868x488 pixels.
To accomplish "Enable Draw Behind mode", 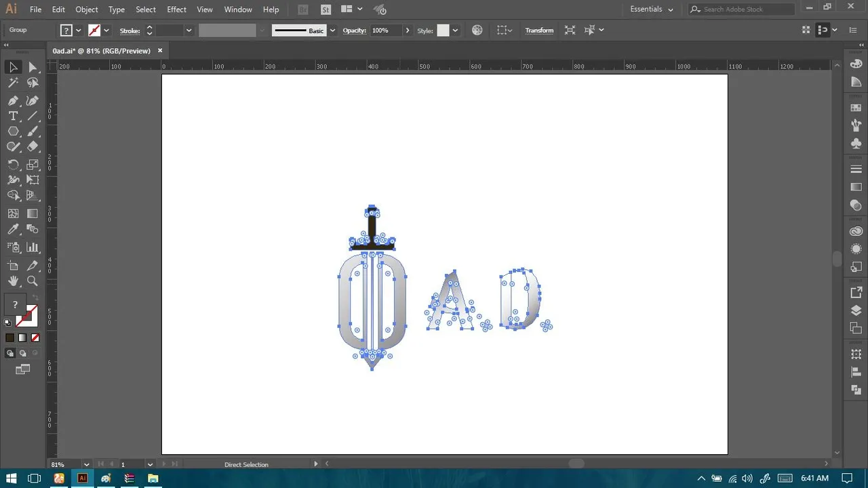I will [22, 353].
